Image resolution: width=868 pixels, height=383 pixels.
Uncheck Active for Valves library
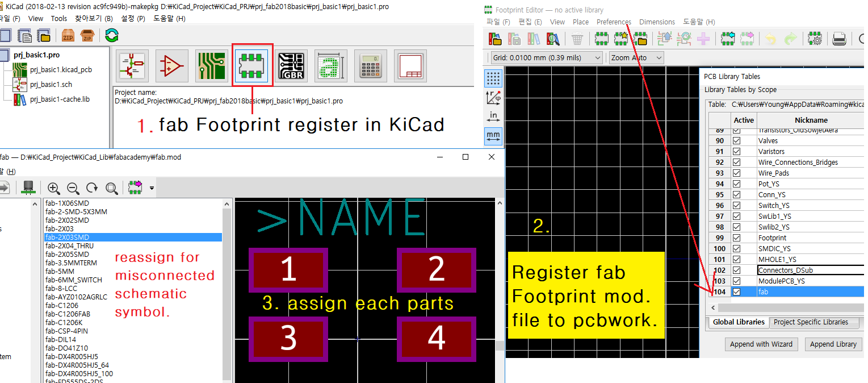(x=737, y=141)
